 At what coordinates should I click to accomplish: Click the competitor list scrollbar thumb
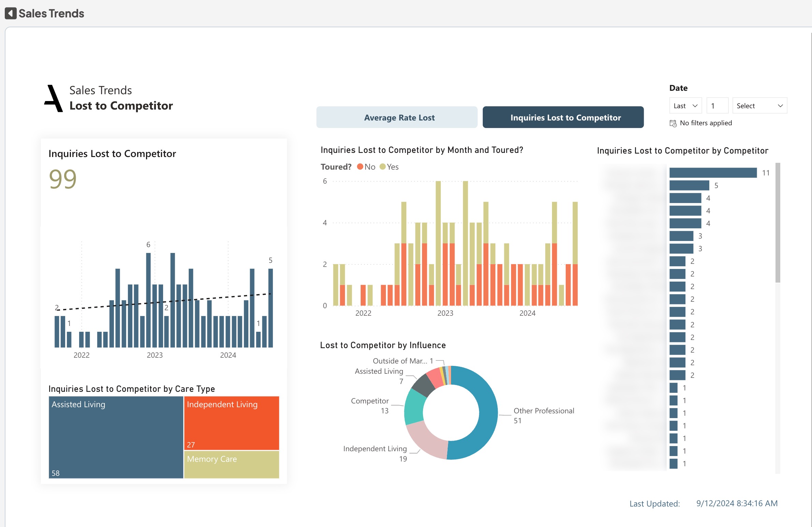778,223
